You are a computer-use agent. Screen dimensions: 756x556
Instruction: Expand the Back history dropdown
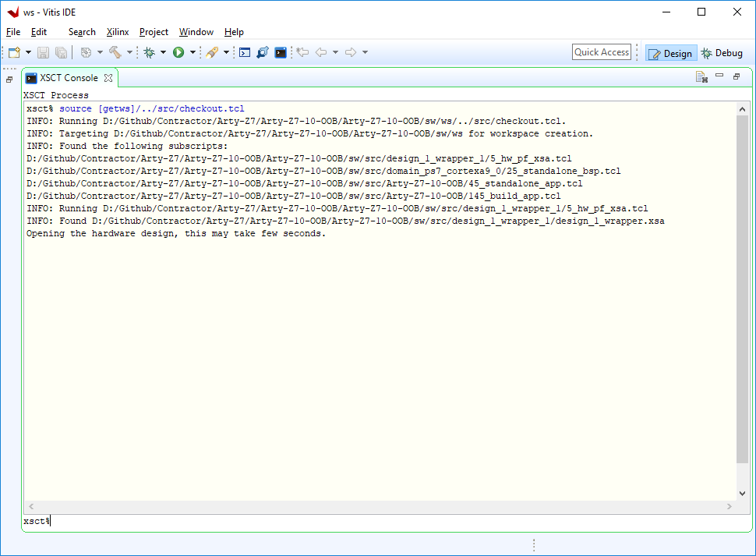(x=335, y=52)
